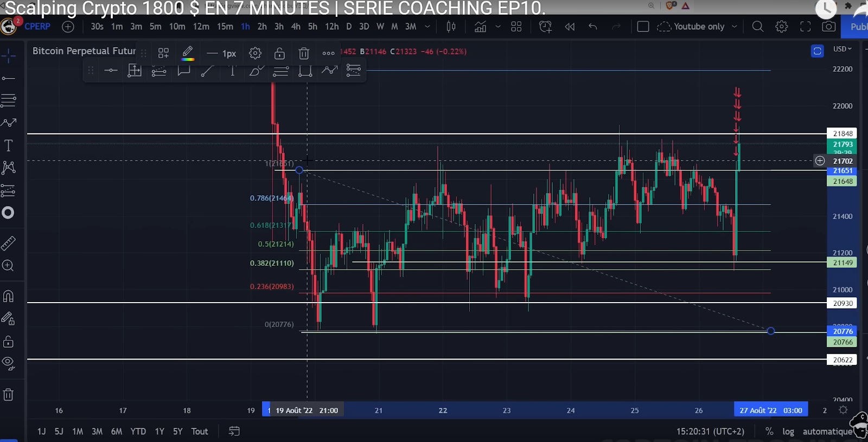
Task: Open drawing settings gear in floating toolbar
Action: (x=255, y=53)
